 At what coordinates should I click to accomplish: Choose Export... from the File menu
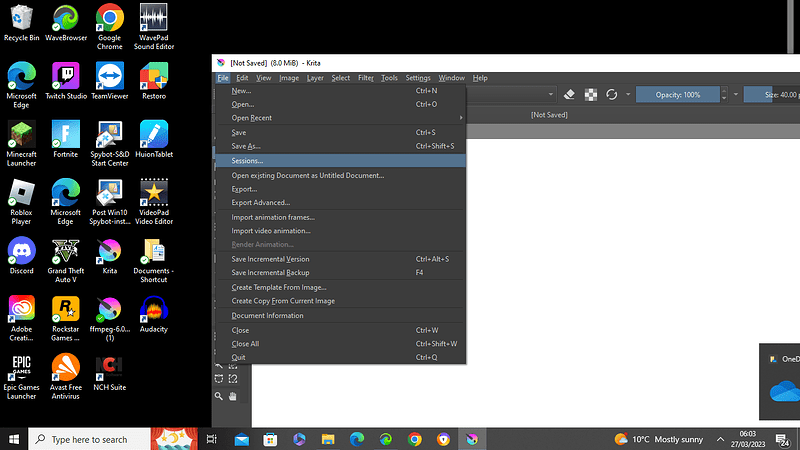340,189
